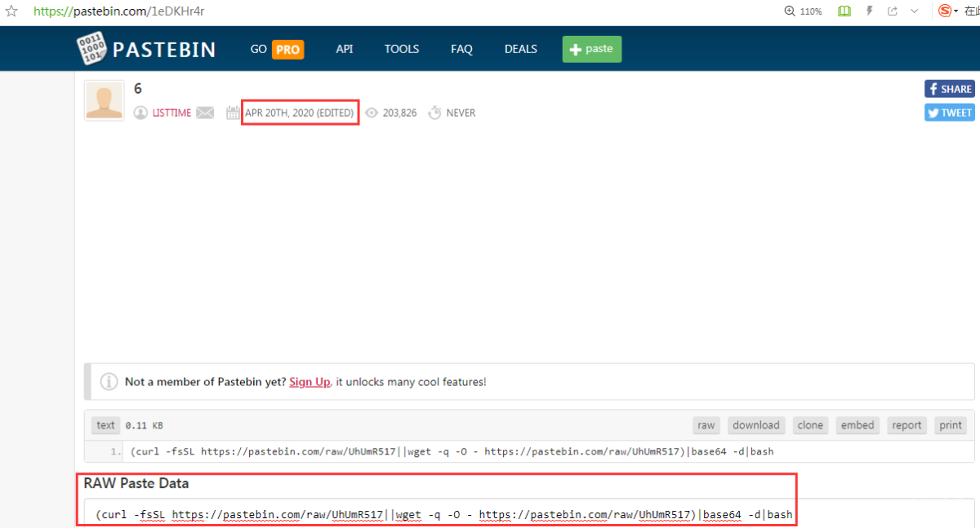Click the info icon in member notice
Viewport: 980px width, 528px height.
(109, 382)
